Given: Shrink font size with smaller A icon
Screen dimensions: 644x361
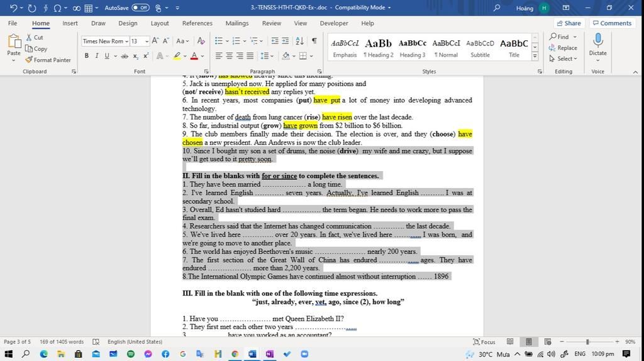Looking at the screenshot, I should tap(166, 41).
